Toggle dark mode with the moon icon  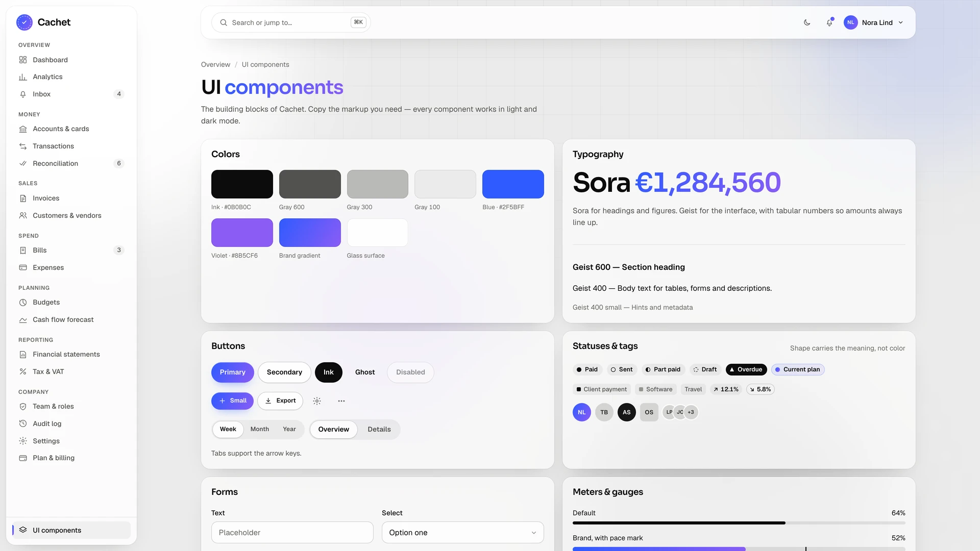point(807,22)
